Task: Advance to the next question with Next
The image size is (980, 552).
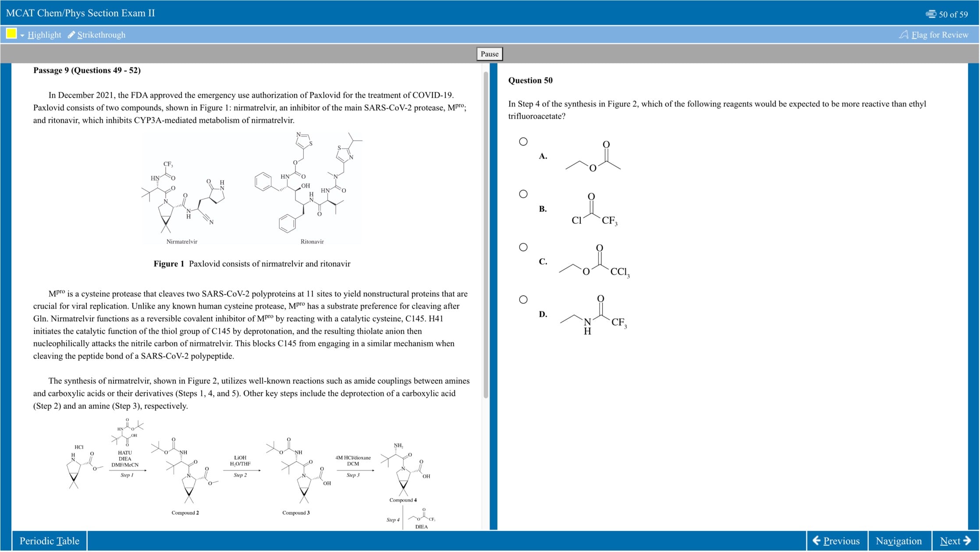Action: tap(956, 541)
